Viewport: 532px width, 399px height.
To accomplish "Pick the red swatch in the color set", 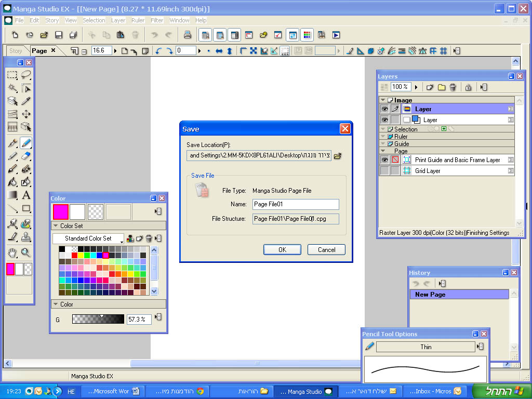I will coord(74,256).
